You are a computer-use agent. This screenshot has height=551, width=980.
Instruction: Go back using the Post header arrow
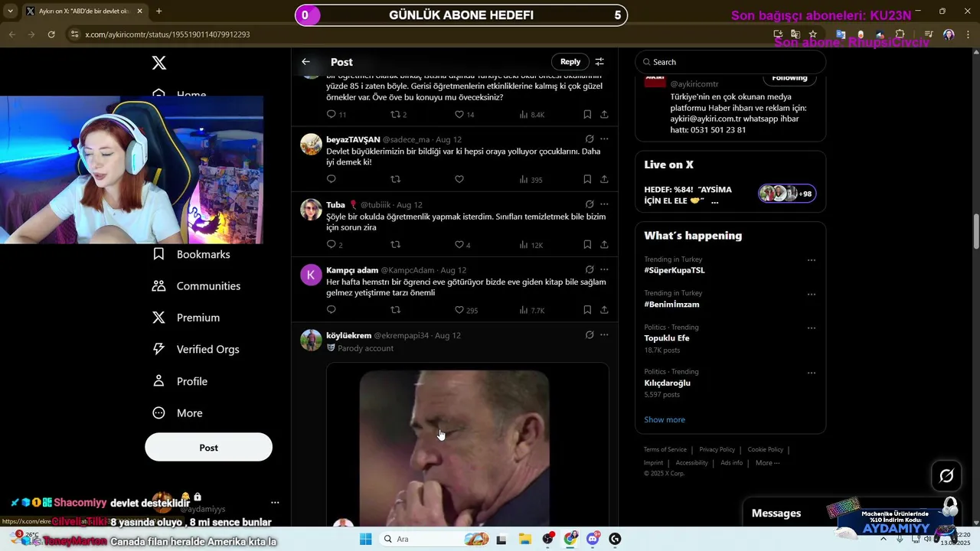tap(305, 62)
